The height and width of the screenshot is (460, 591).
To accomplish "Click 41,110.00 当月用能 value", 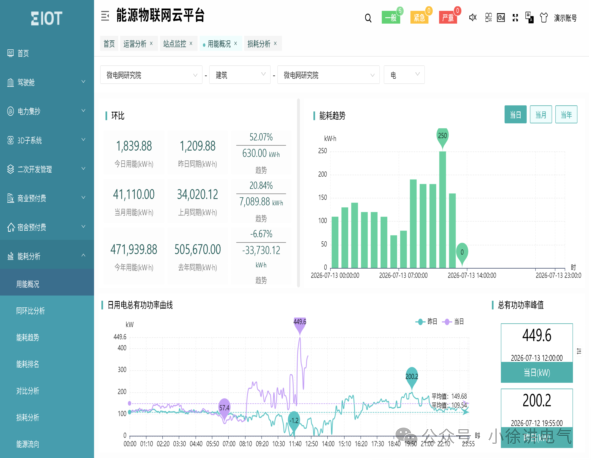I will [134, 195].
